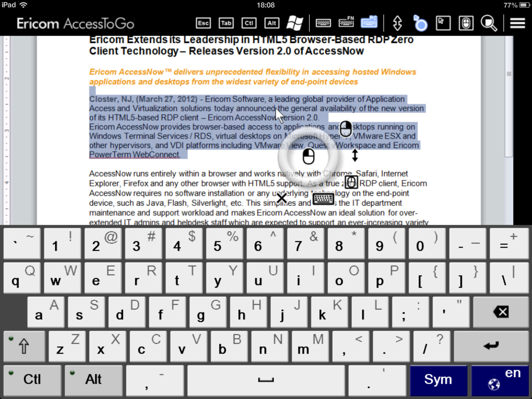Pick the boxed mouse icon in the radial menu
Image resolution: width=532 pixels, height=399 pixels.
pos(351,182)
